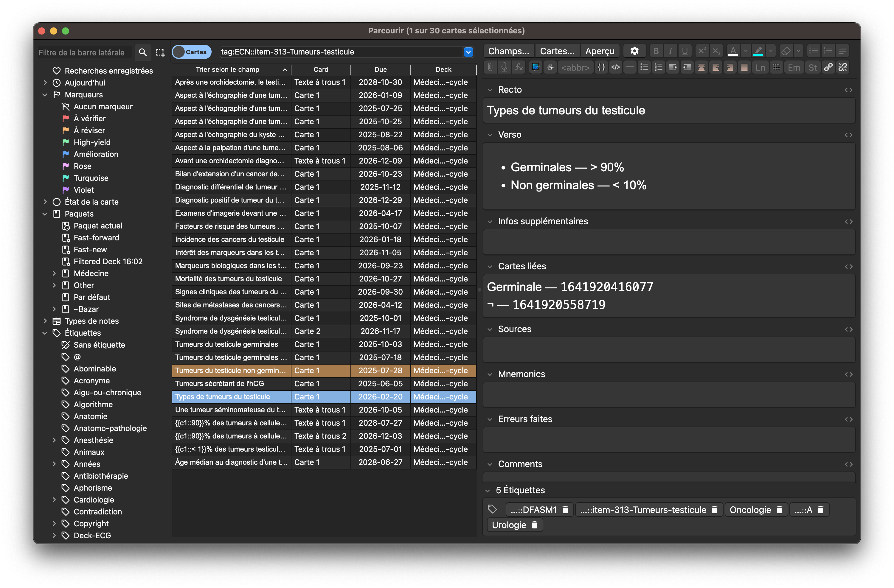
Task: Click the paperclip attach file icon
Action: click(490, 67)
